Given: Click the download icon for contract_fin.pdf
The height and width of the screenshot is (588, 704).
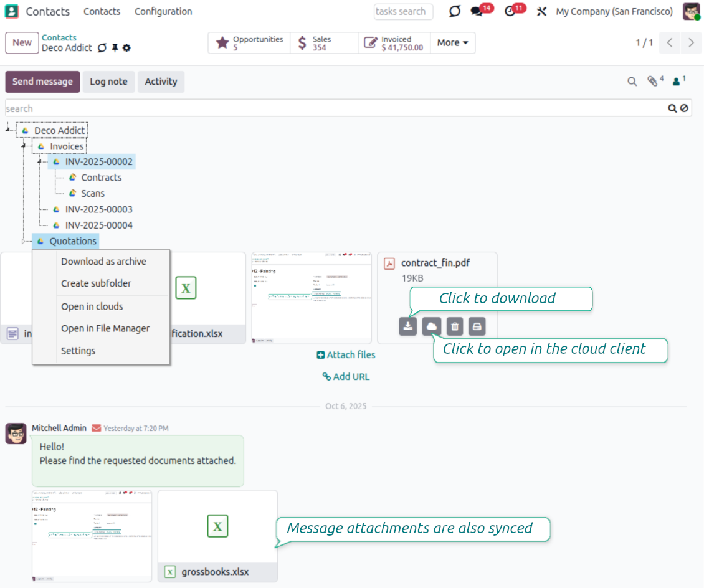Looking at the screenshot, I should pos(407,326).
